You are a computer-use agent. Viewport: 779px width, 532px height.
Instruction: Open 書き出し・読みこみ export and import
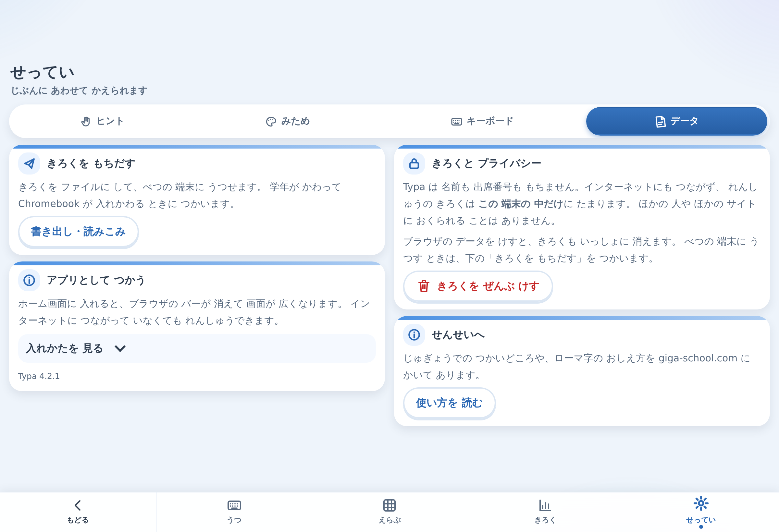(78, 232)
